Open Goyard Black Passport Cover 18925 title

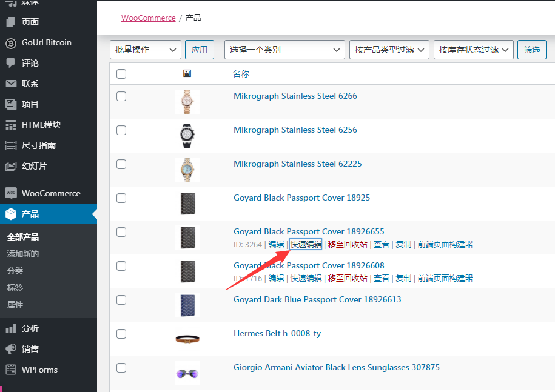tap(301, 198)
